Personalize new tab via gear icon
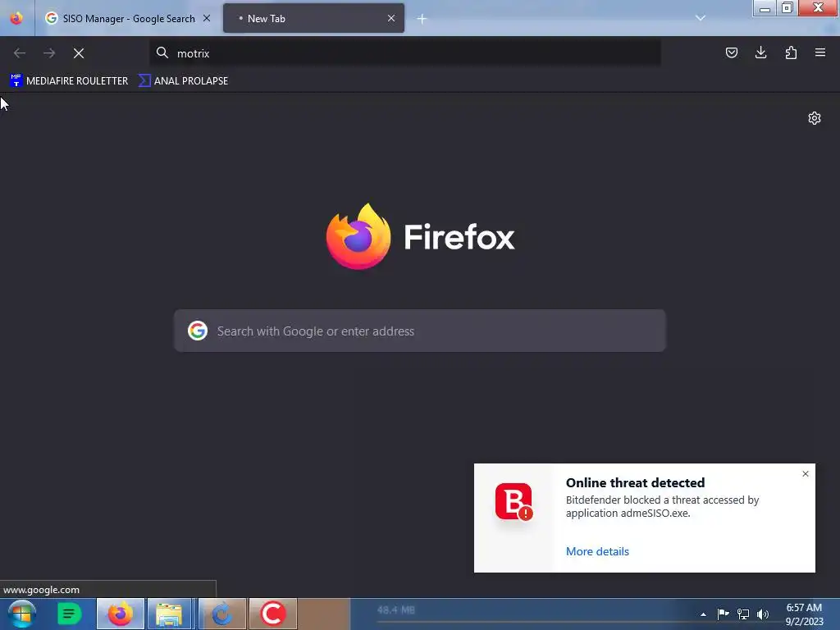The width and height of the screenshot is (840, 630). pos(815,118)
